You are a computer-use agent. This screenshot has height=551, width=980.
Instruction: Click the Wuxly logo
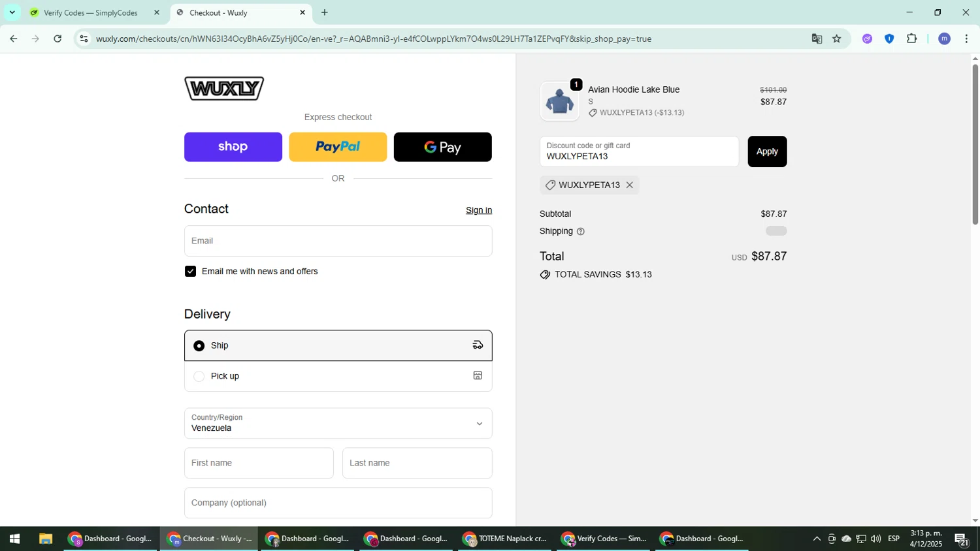[224, 88]
